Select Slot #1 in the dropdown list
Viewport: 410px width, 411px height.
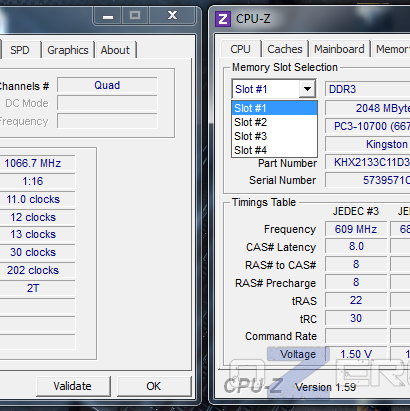click(274, 108)
